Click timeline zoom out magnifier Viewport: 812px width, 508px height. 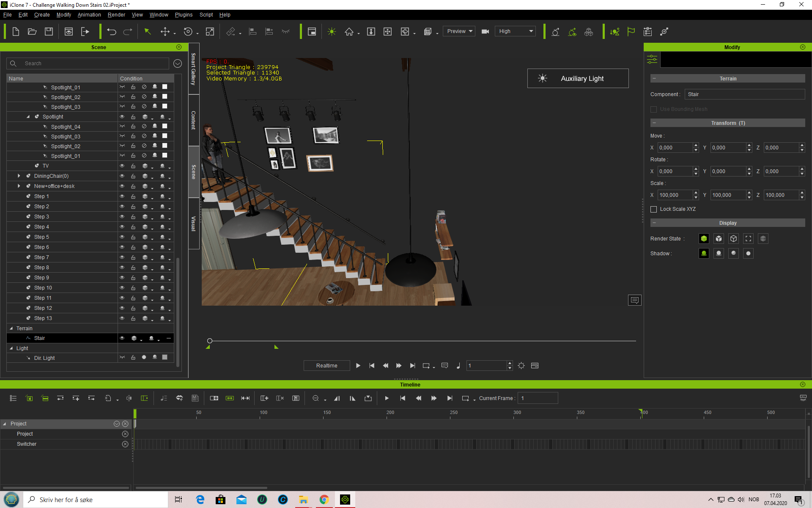click(315, 398)
